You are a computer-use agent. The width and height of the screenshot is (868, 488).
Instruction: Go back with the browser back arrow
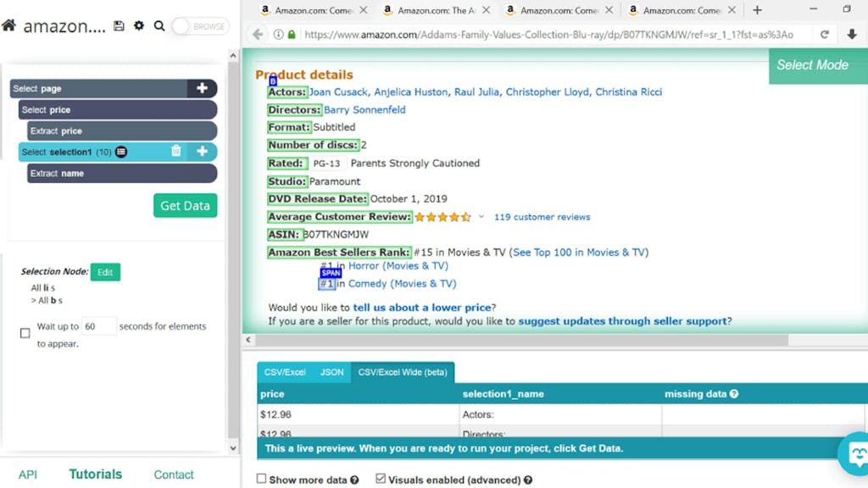tap(258, 34)
